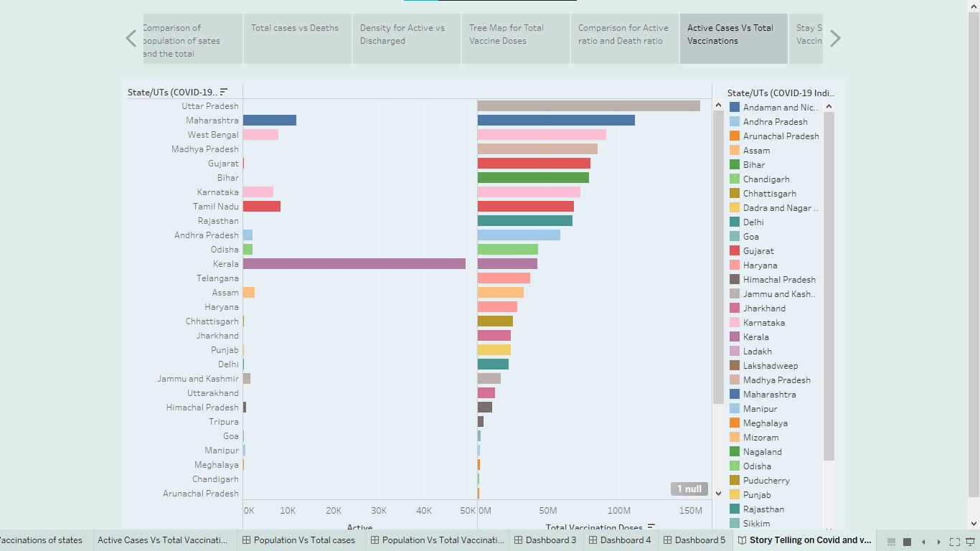980x551 pixels.
Task: Click the show sheet tabs icon in the status bar
Action: (907, 542)
